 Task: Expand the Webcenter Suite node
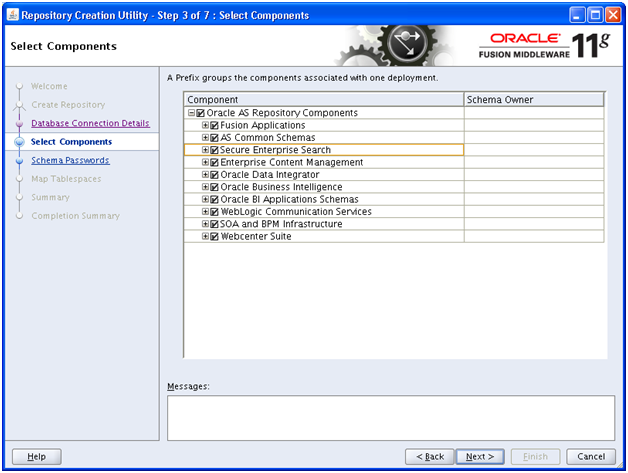click(x=205, y=236)
